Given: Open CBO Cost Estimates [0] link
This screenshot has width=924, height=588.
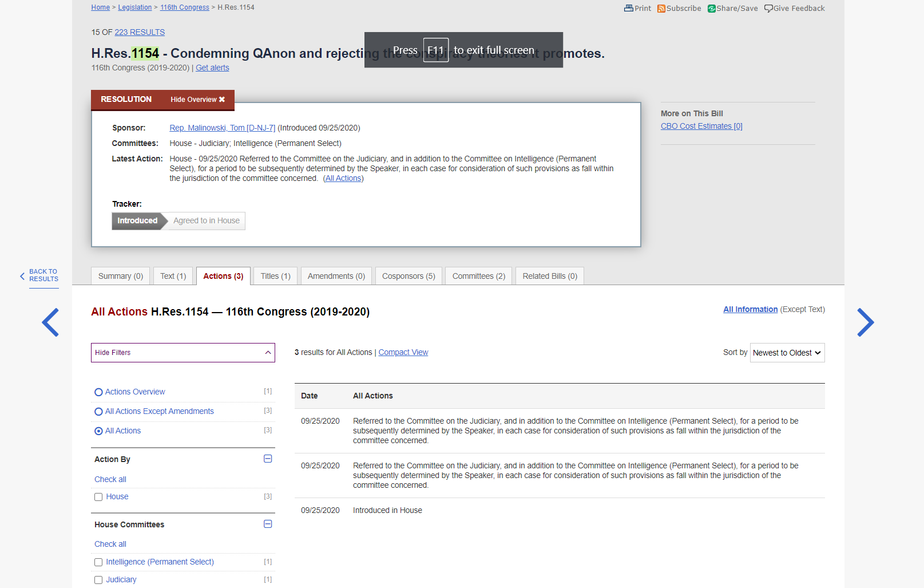Looking at the screenshot, I should click(x=701, y=126).
